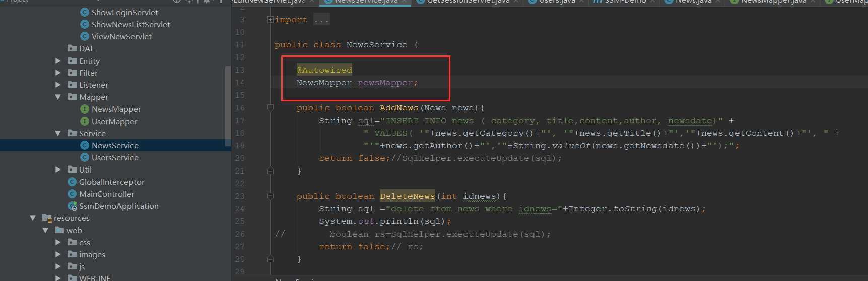Screen dimensions: 868x281
Task: Select Listener package in project tree
Action: click(x=93, y=85)
